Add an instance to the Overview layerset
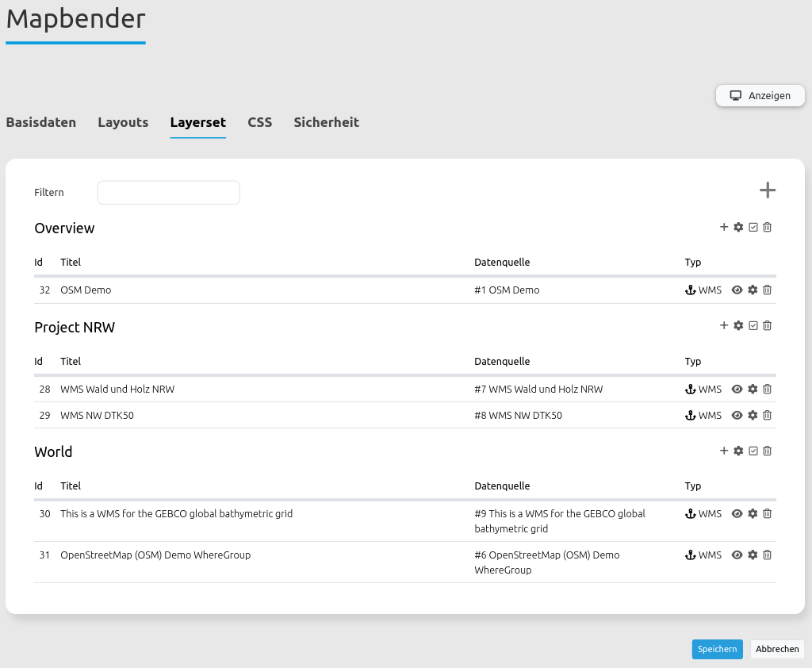 tap(724, 227)
